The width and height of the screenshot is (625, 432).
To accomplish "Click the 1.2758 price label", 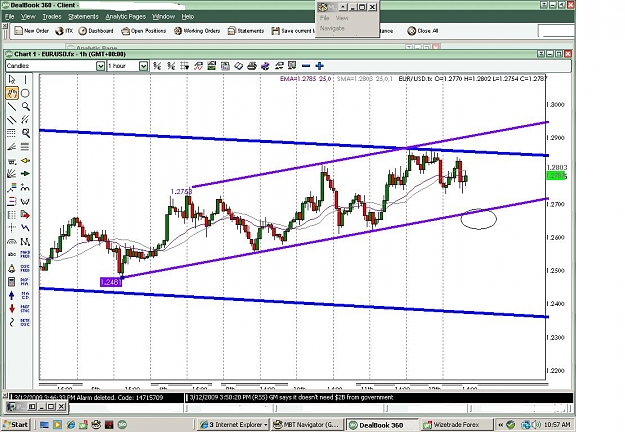I will 181,192.
